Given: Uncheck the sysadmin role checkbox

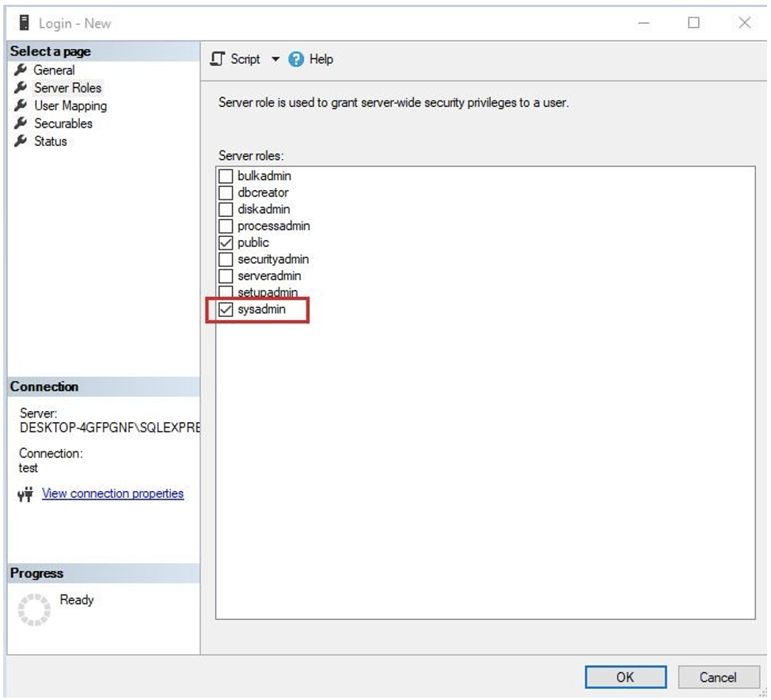Looking at the screenshot, I should pos(226,310).
